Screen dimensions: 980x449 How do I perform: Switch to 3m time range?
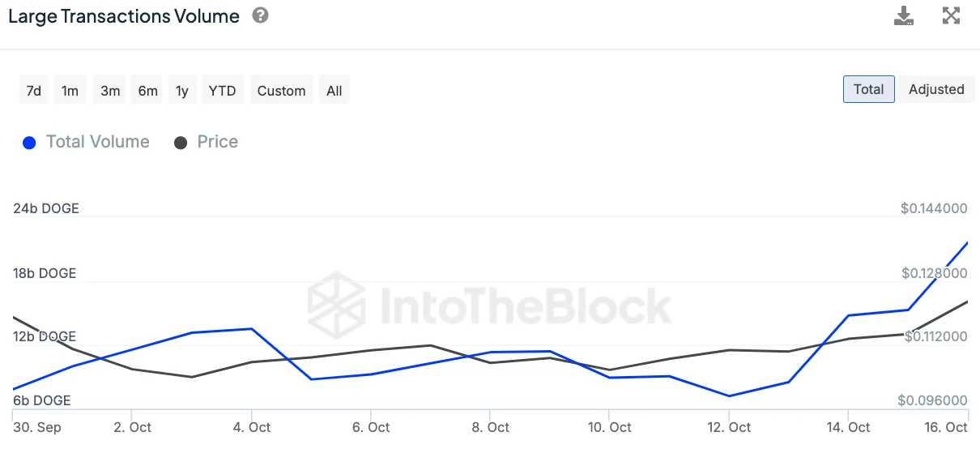pyautogui.click(x=110, y=91)
